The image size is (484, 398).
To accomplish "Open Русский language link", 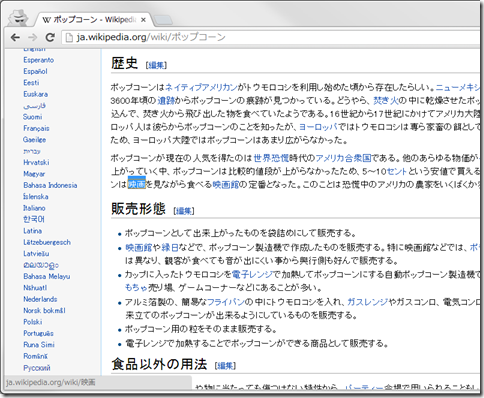I will point(37,368).
